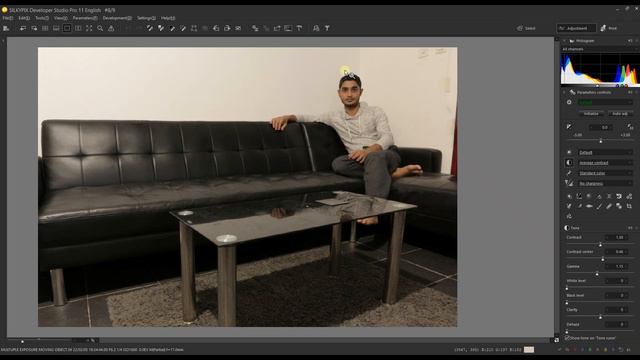The image size is (640, 360).
Task: Switch to the Adjustment section
Action: click(576, 28)
